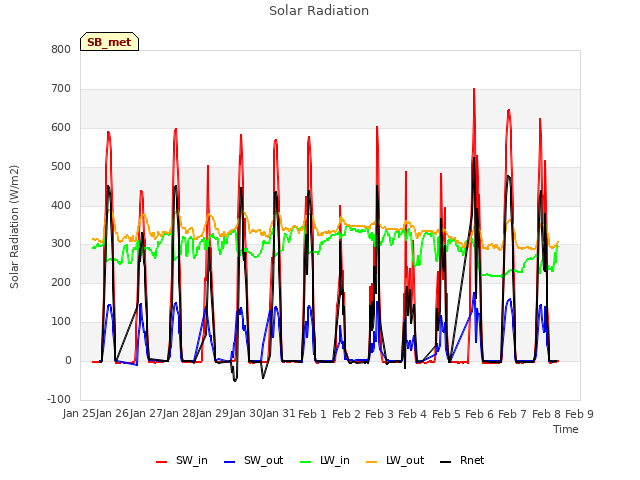Click the black Rnet legend color marker
This screenshot has width=640, height=480.
[446, 462]
